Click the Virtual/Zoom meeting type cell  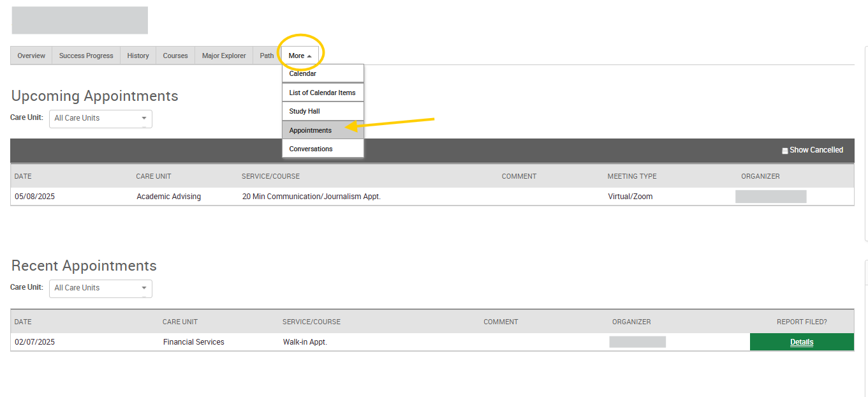point(630,197)
